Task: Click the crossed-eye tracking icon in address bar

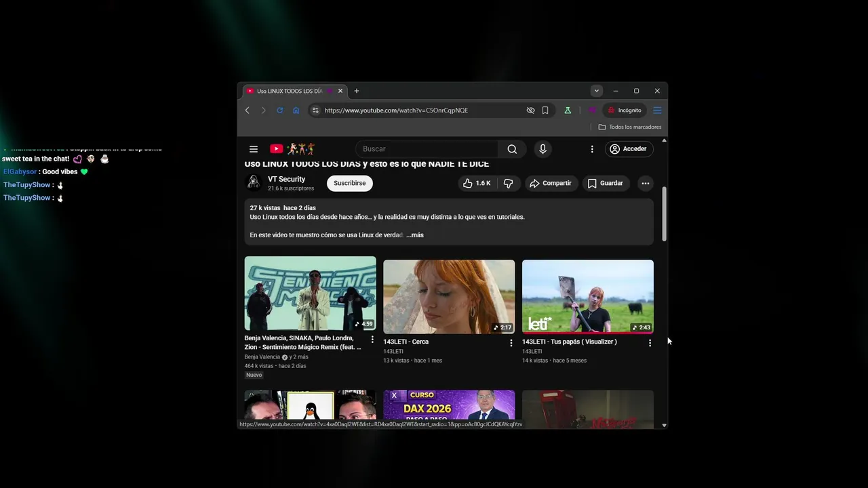Action: [531, 110]
